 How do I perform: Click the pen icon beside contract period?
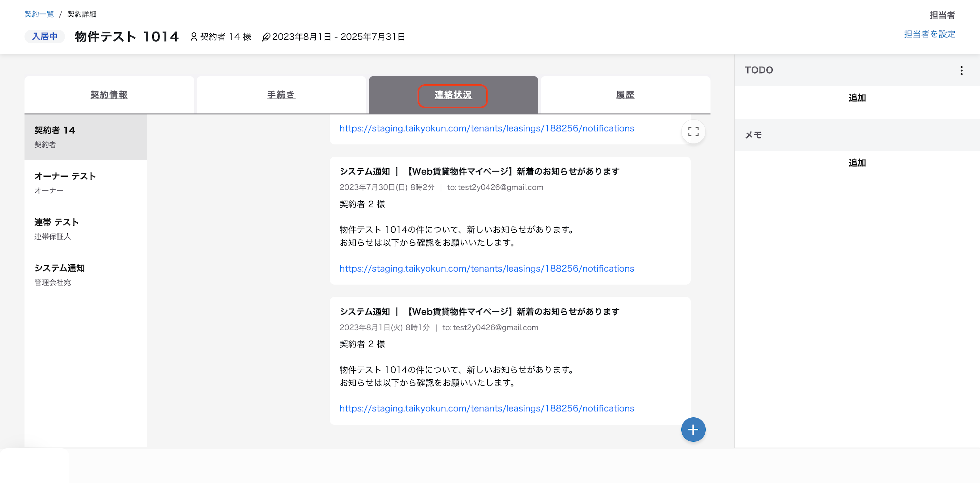tap(266, 37)
